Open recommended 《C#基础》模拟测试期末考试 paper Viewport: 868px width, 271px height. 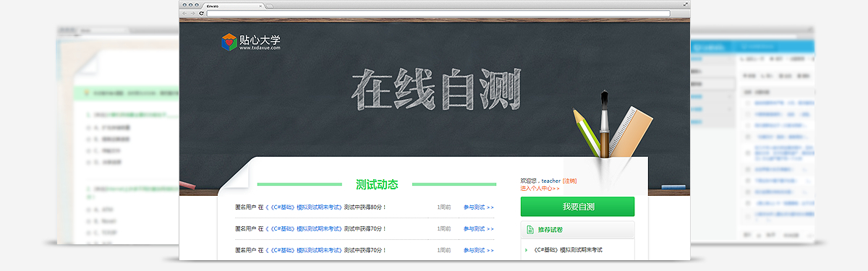[x=568, y=250]
